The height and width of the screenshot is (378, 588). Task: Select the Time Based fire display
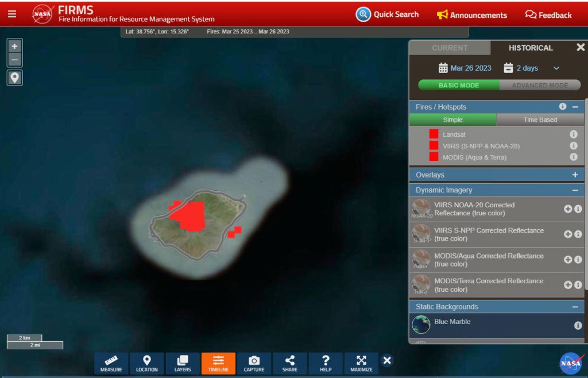(x=540, y=120)
